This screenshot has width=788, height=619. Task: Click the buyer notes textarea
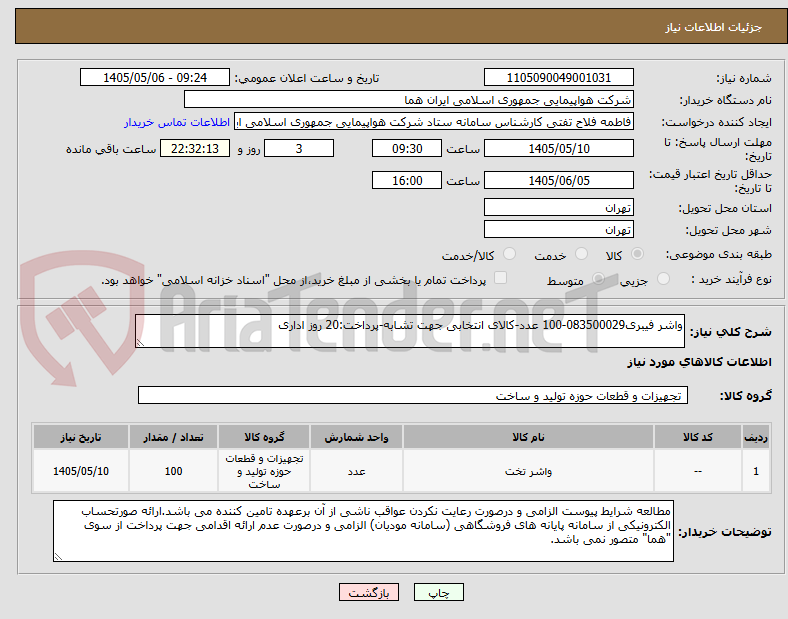click(363, 531)
